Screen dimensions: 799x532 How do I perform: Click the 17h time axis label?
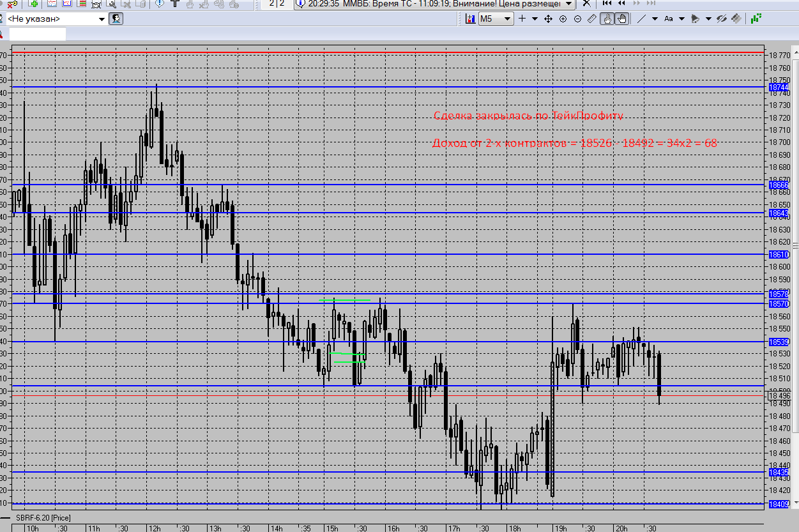[453, 528]
